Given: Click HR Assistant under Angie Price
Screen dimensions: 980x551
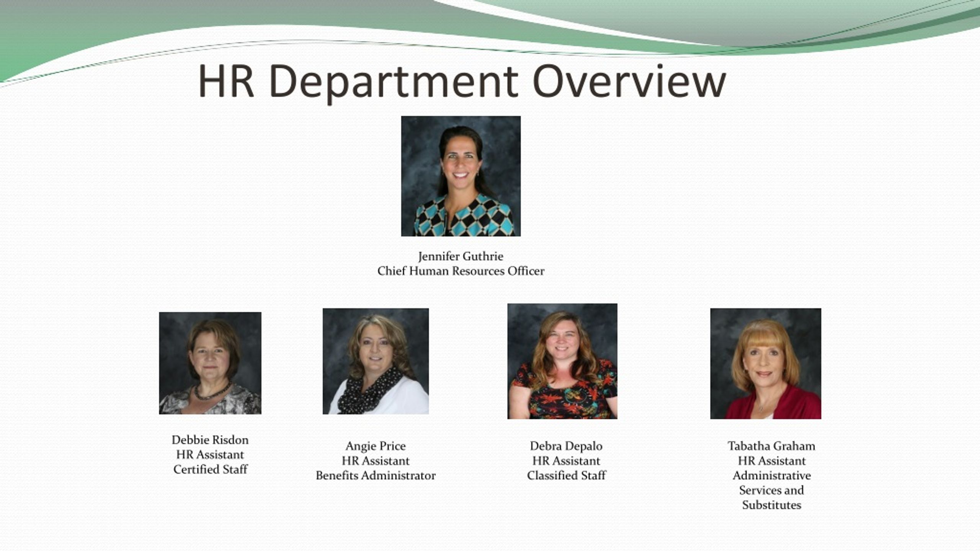Looking at the screenshot, I should tap(376, 461).
